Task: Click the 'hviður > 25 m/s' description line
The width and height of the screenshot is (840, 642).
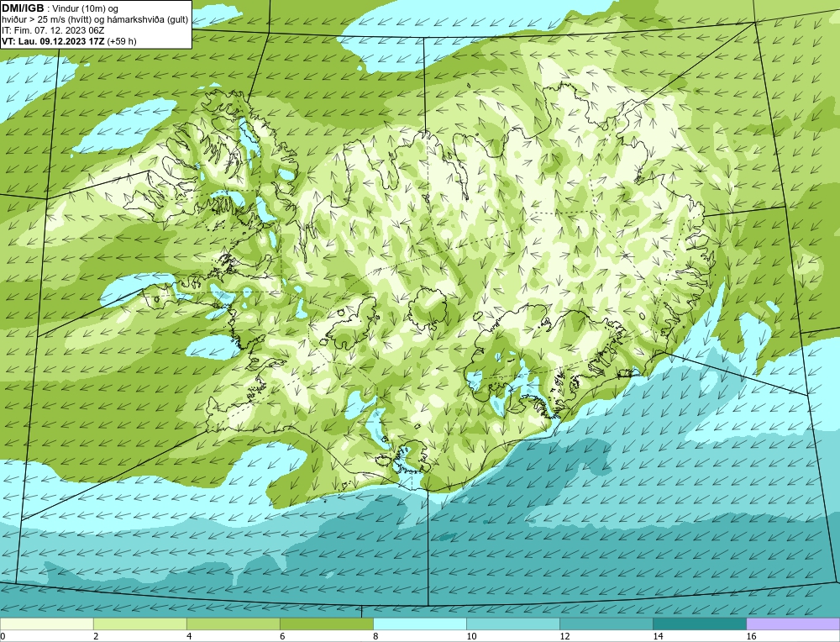Action: [x=95, y=20]
